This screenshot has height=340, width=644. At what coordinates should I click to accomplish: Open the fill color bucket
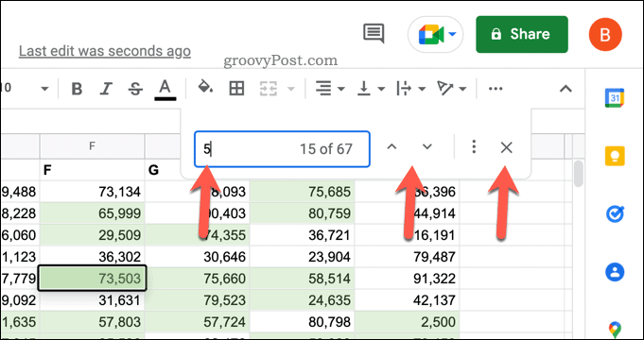pyautogui.click(x=205, y=88)
